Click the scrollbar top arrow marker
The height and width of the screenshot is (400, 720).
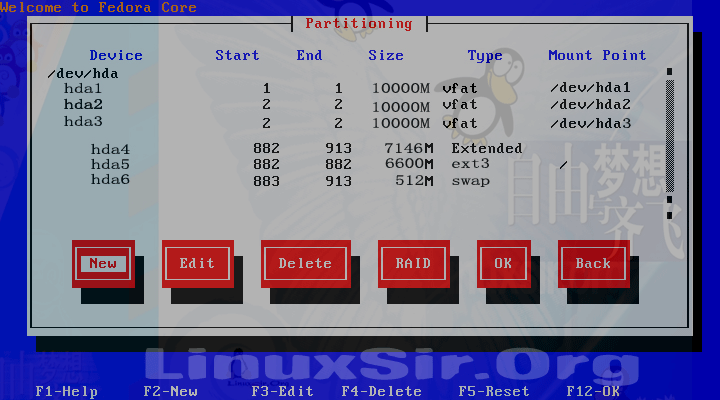669,72
